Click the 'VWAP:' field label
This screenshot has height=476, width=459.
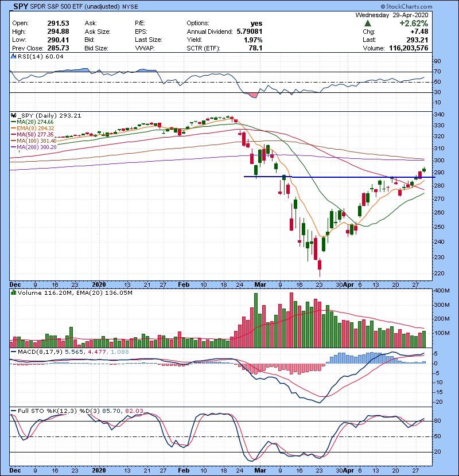(145, 48)
